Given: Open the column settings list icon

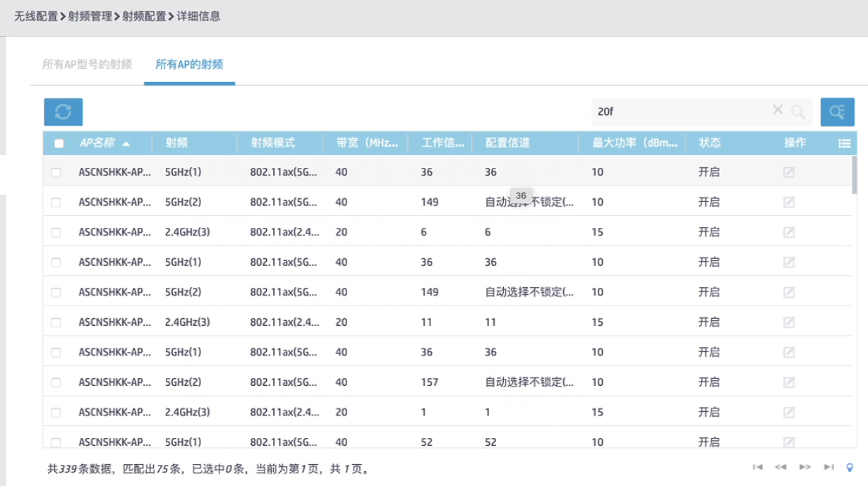Looking at the screenshot, I should coord(844,143).
